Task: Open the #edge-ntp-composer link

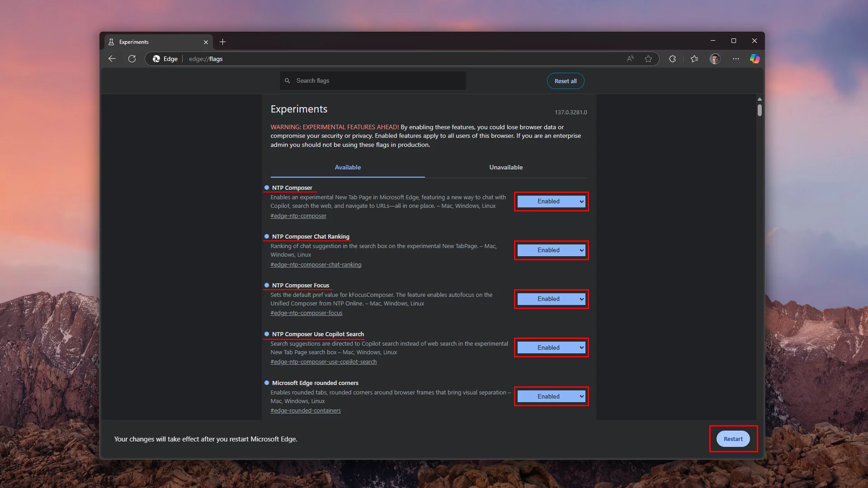Action: click(298, 216)
